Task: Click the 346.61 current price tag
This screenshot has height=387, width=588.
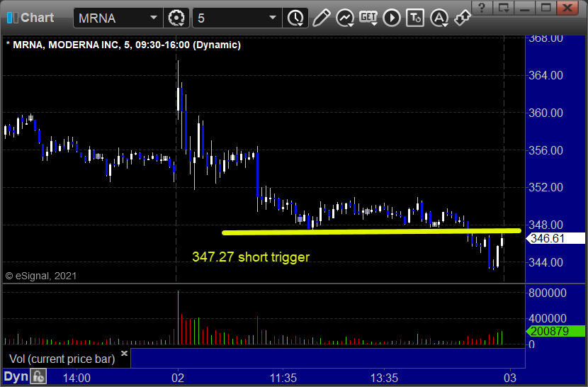Action: [555, 238]
